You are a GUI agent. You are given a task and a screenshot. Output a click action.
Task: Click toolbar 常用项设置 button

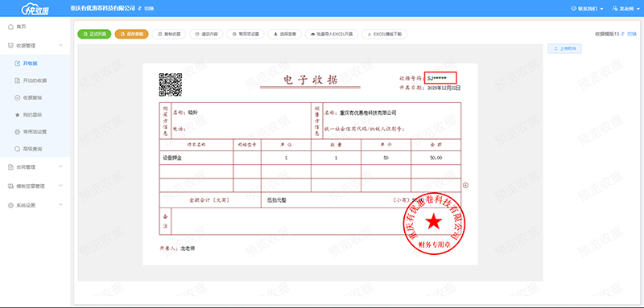[x=246, y=34]
